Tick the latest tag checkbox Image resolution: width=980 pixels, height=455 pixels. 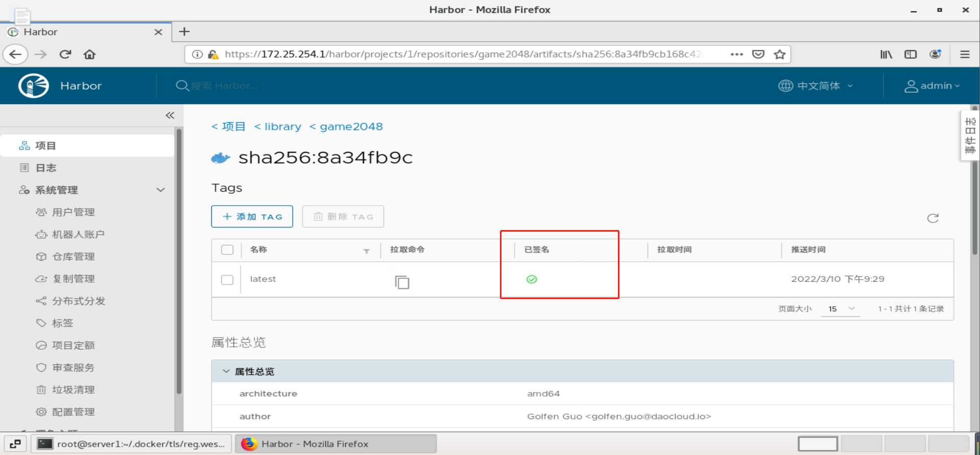pyautogui.click(x=227, y=280)
